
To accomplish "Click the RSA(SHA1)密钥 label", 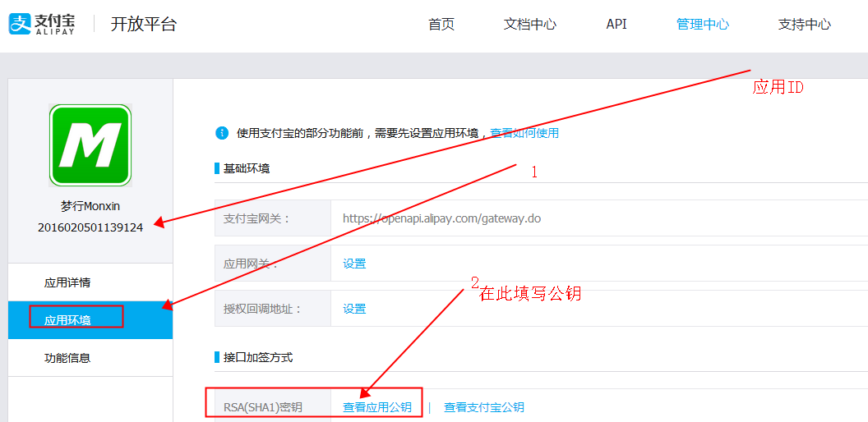I will click(263, 407).
